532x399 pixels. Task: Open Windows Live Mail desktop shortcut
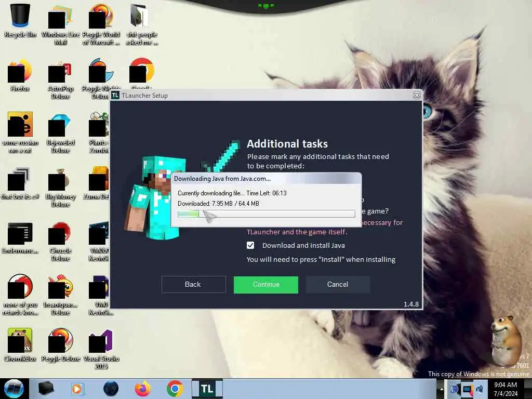pos(60,24)
